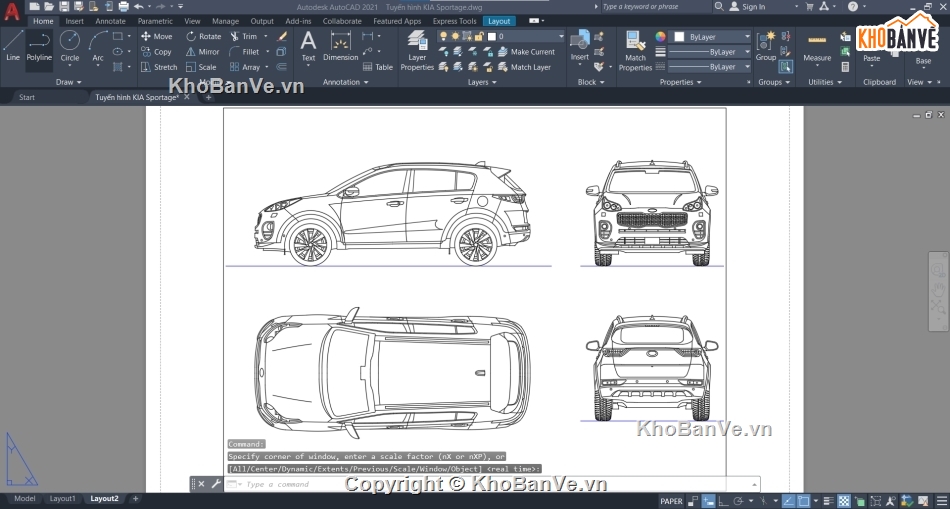Click the Array tool
The image size is (950, 509).
(x=245, y=67)
